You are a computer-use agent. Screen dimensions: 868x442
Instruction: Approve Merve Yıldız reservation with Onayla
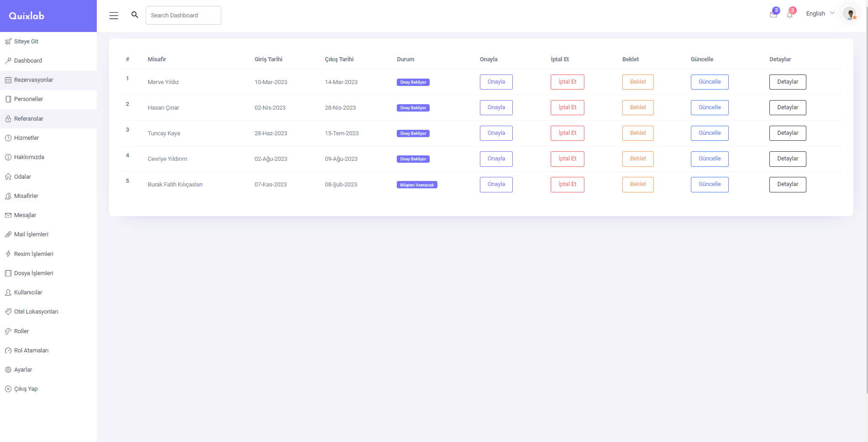[x=496, y=82]
